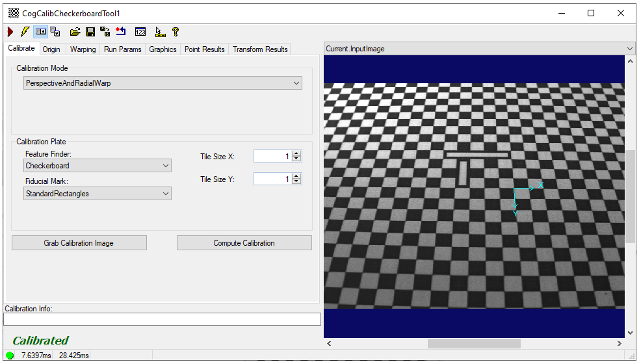The width and height of the screenshot is (641, 364).
Task: Open the Transform Results tab
Action: click(x=260, y=49)
